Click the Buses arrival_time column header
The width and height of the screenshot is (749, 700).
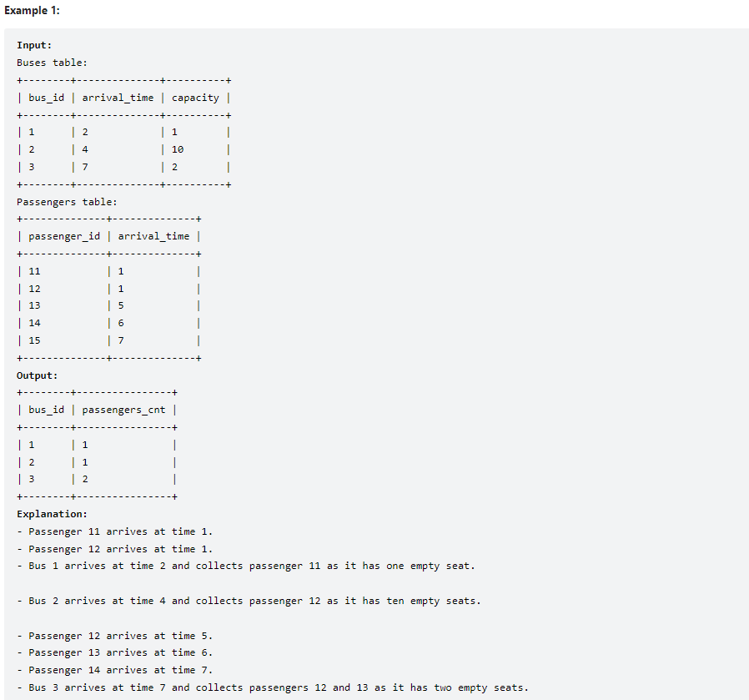pyautogui.click(x=118, y=98)
